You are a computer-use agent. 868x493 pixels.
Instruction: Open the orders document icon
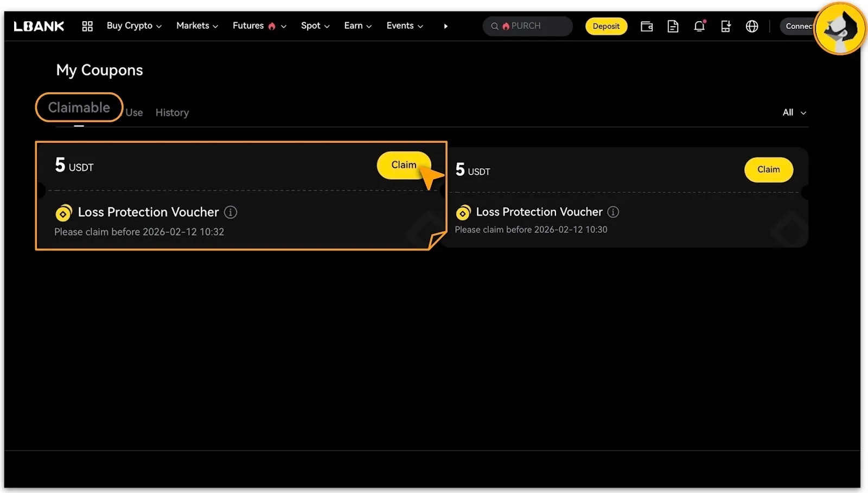coord(673,26)
